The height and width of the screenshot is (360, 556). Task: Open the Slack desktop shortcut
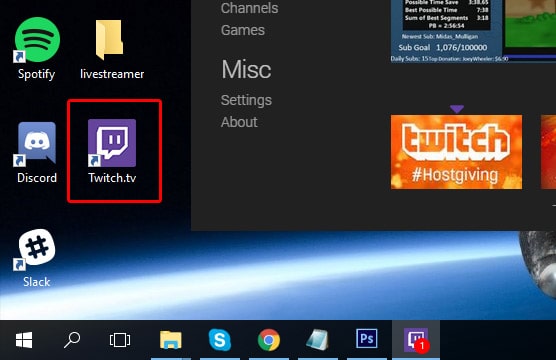[x=37, y=258]
